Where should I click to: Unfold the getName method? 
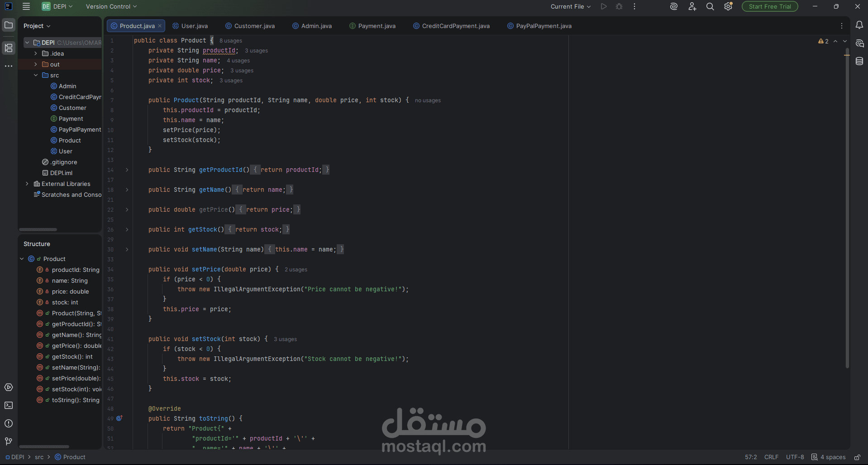[127, 190]
